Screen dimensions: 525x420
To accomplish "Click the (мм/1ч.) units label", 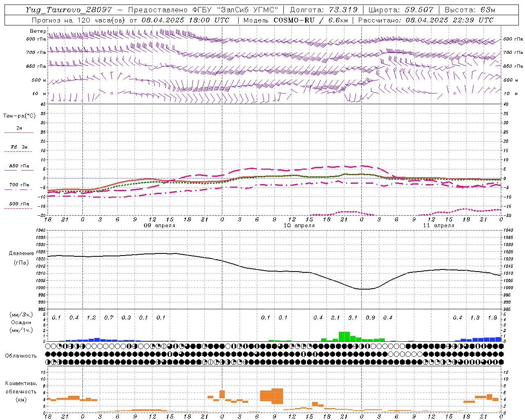I will pyautogui.click(x=21, y=330).
